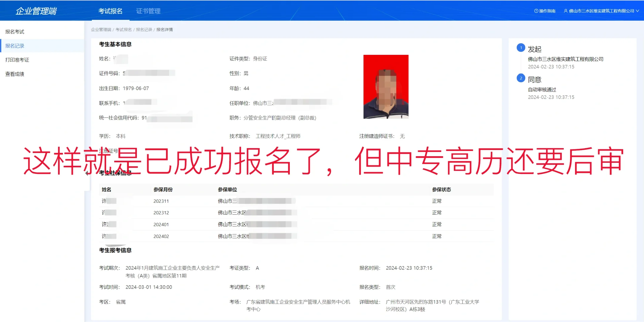This screenshot has height=322, width=644.
Task: Go back via 报名记录 breadcrumb
Action: [144, 30]
